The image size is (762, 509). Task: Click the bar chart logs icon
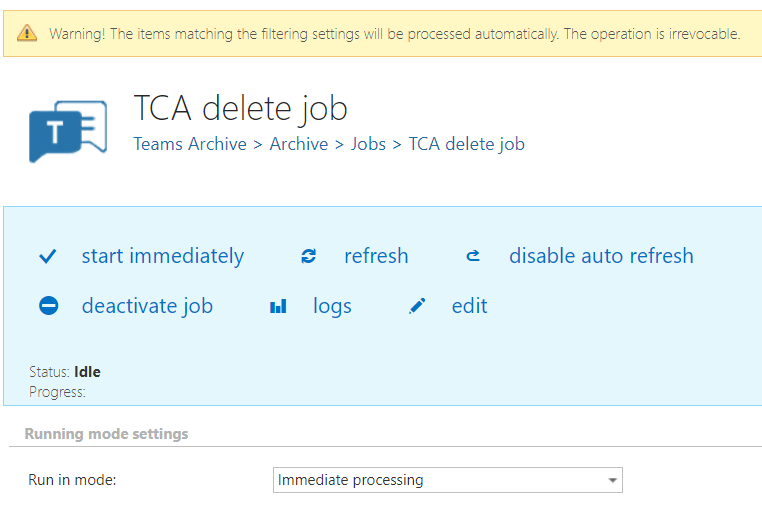[278, 307]
